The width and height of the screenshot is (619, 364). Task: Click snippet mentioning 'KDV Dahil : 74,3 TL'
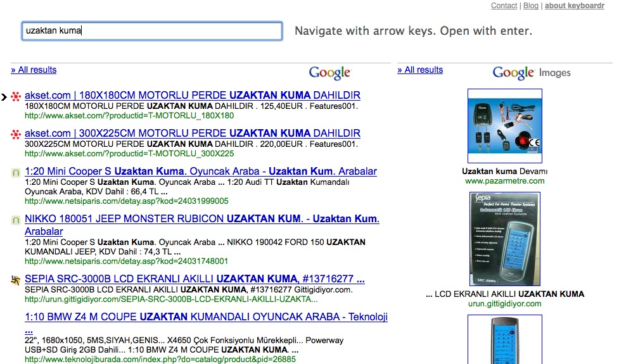pyautogui.click(x=195, y=247)
